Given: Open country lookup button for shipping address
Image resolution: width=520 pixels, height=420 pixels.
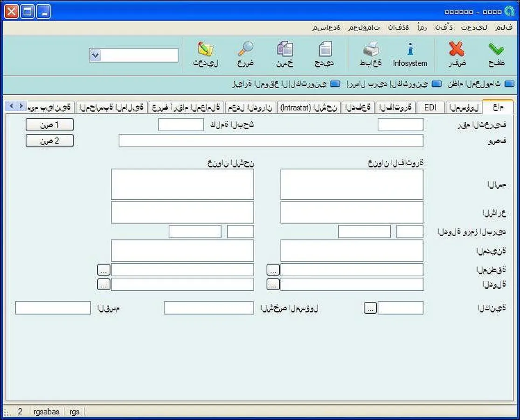Looking at the screenshot, I should pyautogui.click(x=104, y=284).
